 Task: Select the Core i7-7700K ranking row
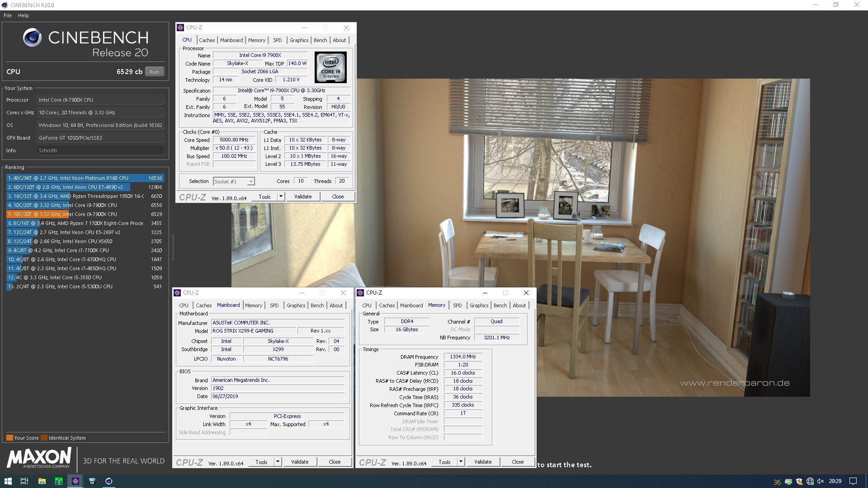[85, 250]
